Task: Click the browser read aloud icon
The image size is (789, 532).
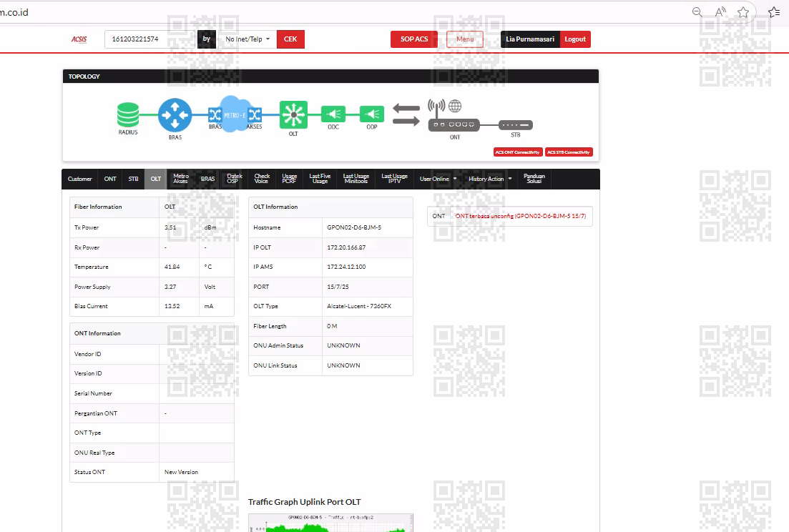Action: coord(720,12)
